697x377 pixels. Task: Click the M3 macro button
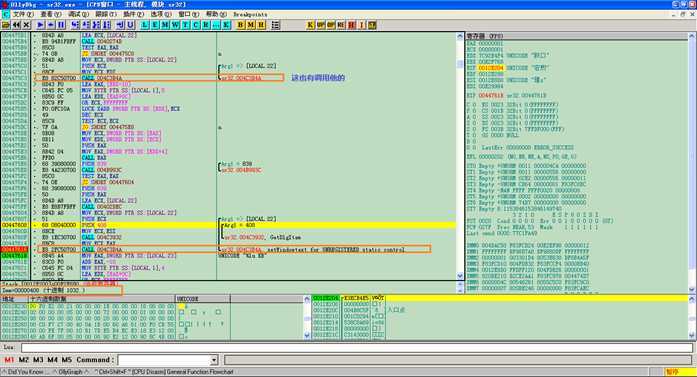click(x=38, y=359)
